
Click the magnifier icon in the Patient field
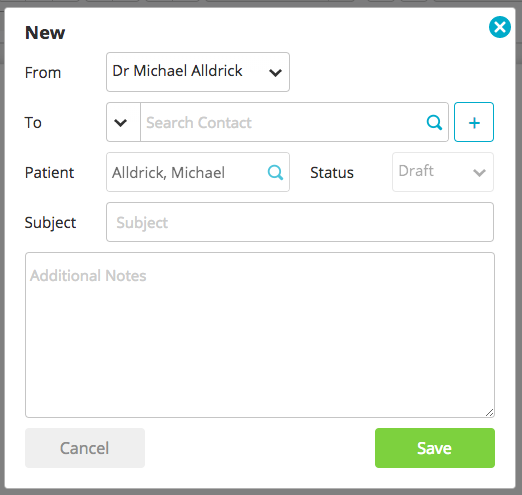pos(275,172)
